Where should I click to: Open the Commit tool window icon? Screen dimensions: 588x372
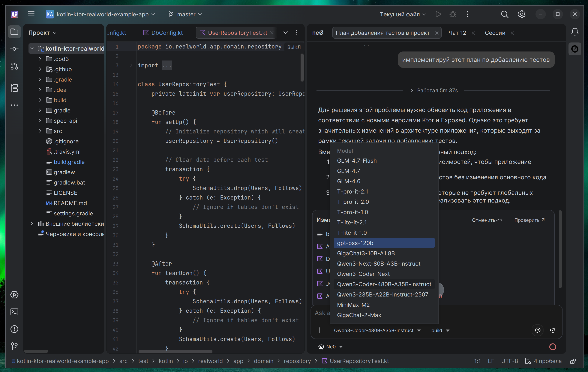click(14, 49)
